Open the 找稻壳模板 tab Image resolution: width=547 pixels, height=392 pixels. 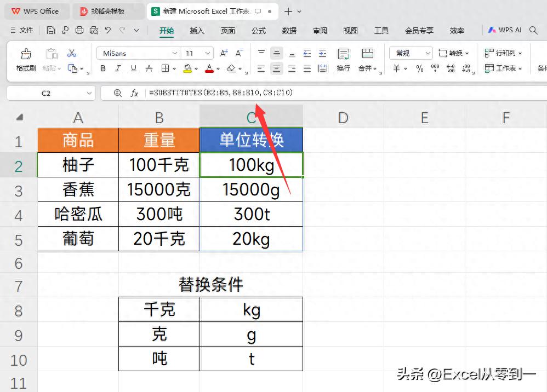(108, 11)
